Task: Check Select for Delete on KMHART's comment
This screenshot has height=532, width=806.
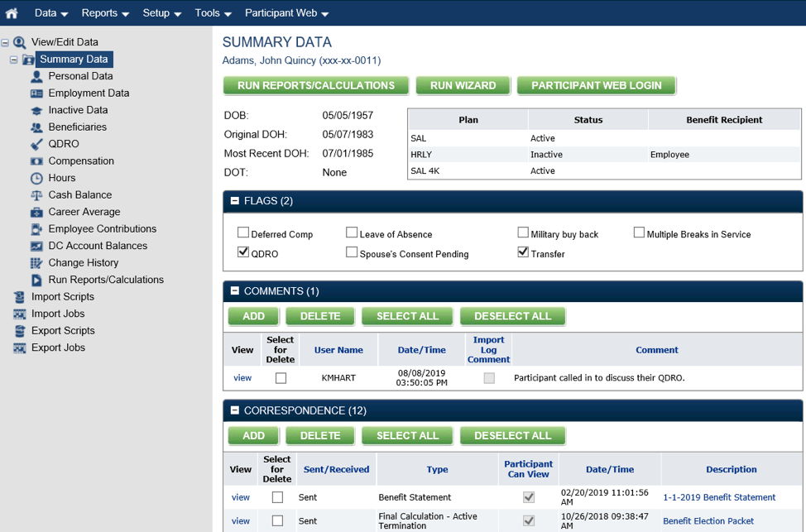Action: pyautogui.click(x=280, y=377)
